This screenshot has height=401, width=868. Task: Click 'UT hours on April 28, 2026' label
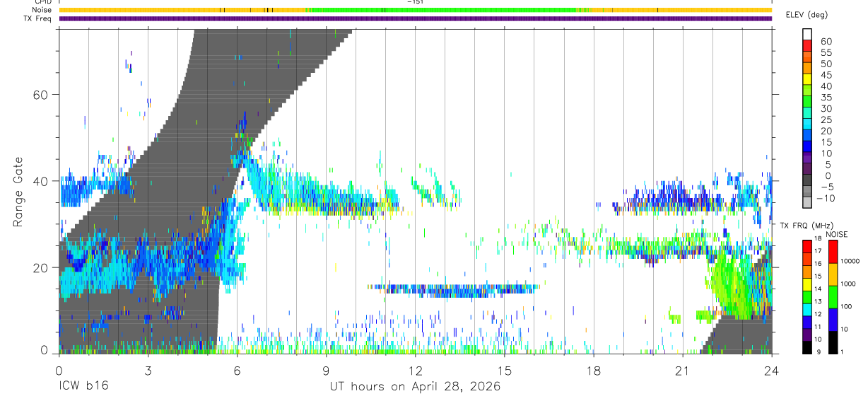coord(416,387)
